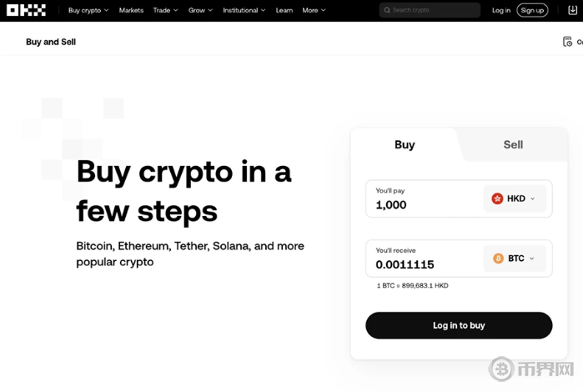Click the You'll pay amount field
The image size is (583, 392).
pyautogui.click(x=421, y=204)
